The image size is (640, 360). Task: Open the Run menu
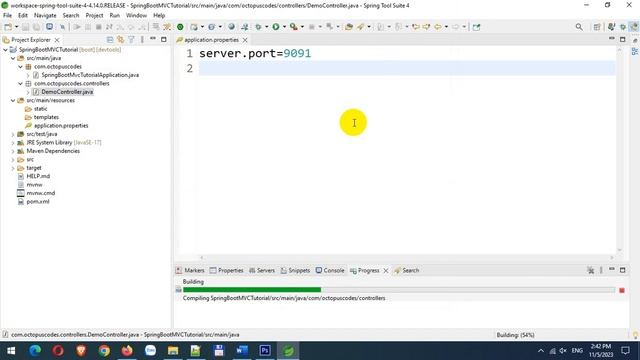(x=115, y=16)
